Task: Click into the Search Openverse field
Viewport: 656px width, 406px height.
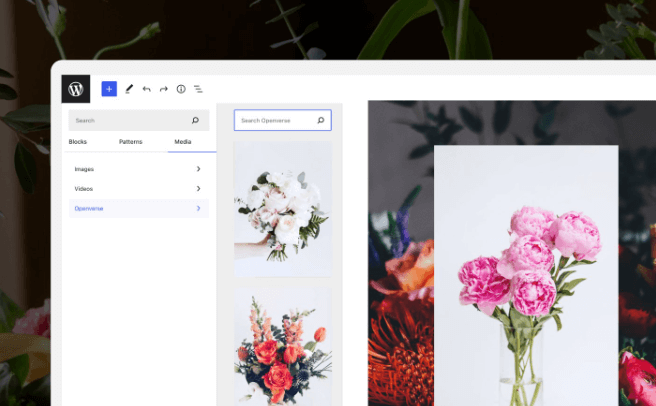Action: [274, 121]
